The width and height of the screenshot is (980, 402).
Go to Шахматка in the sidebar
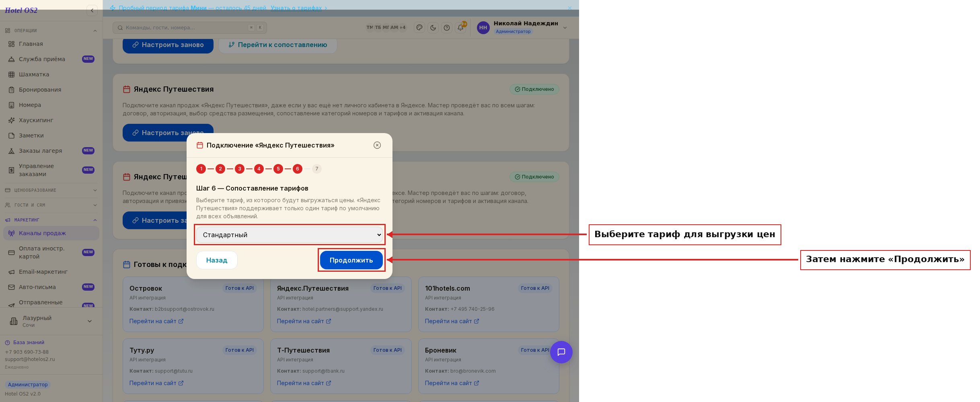pyautogui.click(x=34, y=74)
